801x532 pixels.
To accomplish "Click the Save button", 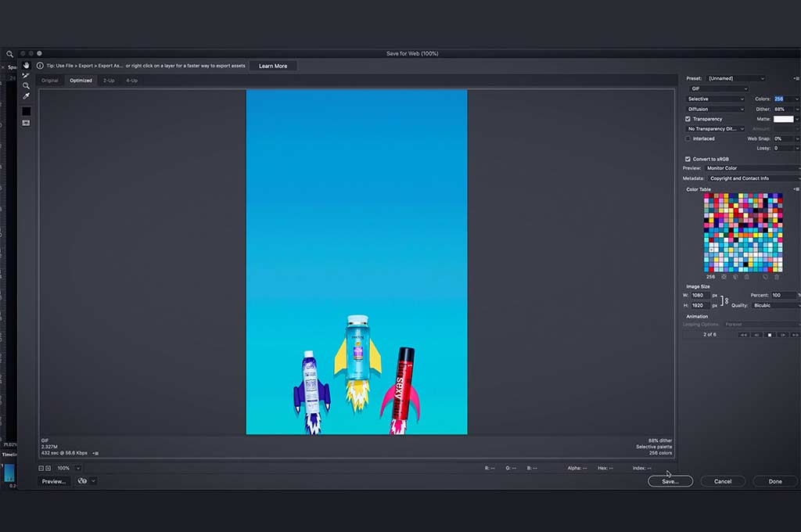I will [670, 481].
